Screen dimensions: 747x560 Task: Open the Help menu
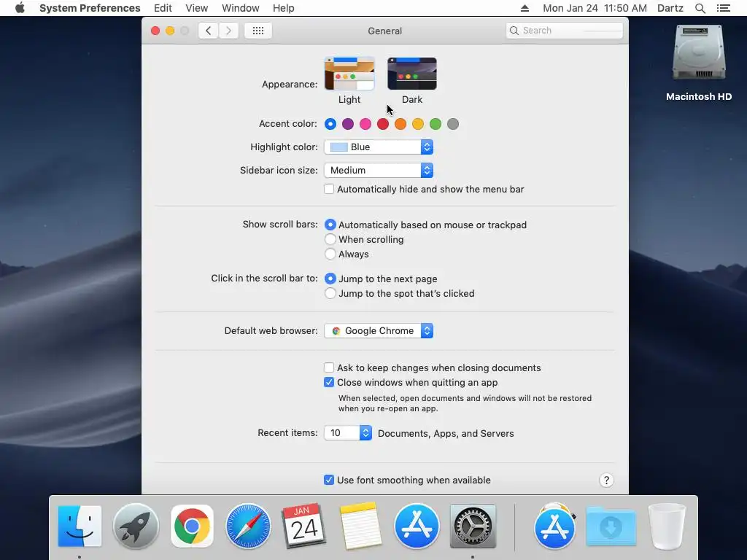[284, 8]
